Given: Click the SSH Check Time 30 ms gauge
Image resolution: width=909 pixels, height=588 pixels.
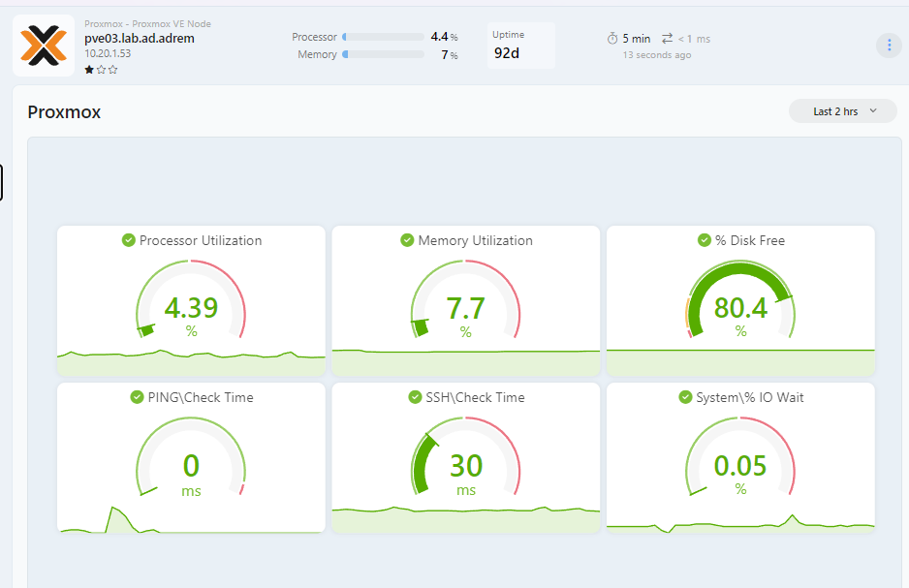Looking at the screenshot, I should point(465,457).
